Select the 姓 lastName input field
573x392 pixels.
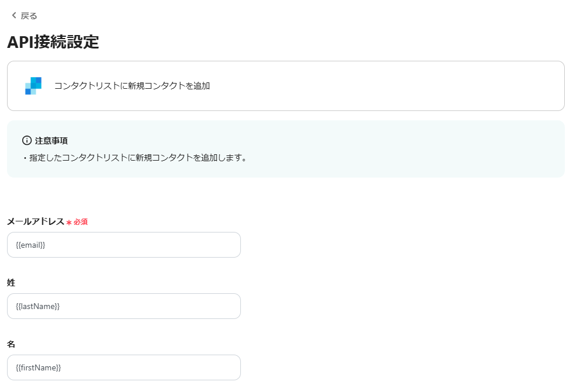point(123,306)
